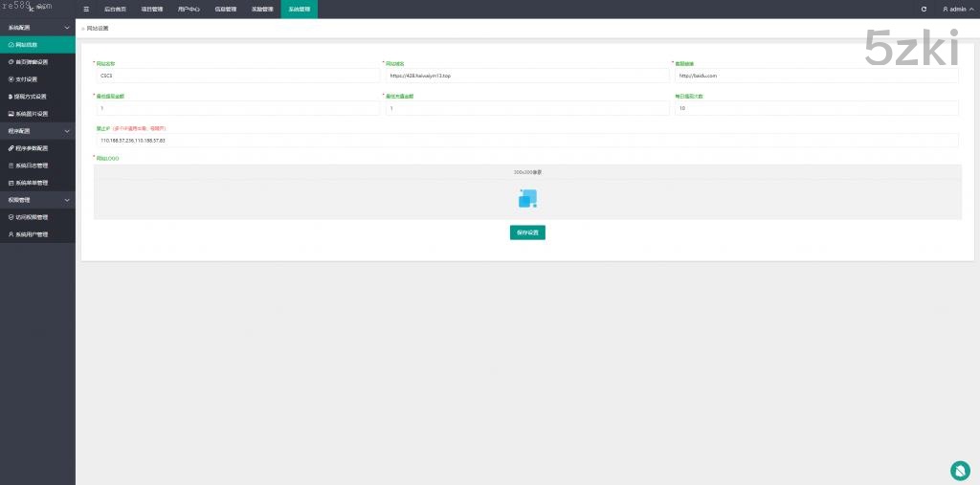
Task: Open 系统用户管理 in the sidebar
Action: point(31,234)
